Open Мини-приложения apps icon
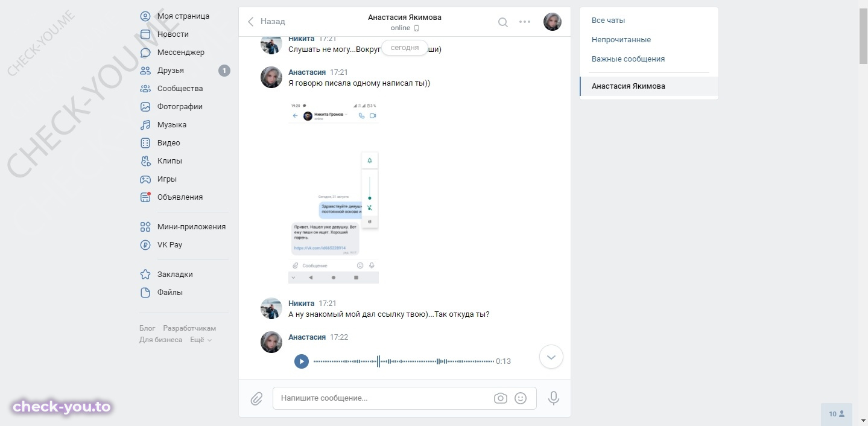The width and height of the screenshot is (868, 426). tap(145, 227)
